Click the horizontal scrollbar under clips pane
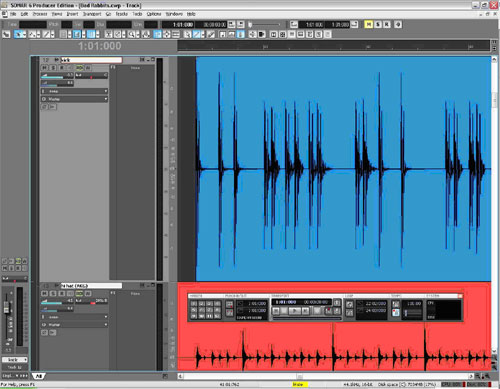 [326, 376]
